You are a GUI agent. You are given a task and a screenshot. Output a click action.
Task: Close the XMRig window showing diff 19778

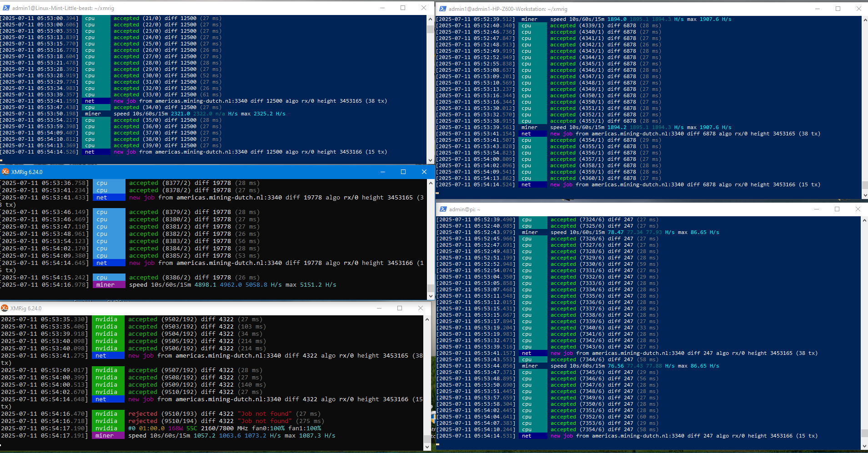pyautogui.click(x=424, y=172)
